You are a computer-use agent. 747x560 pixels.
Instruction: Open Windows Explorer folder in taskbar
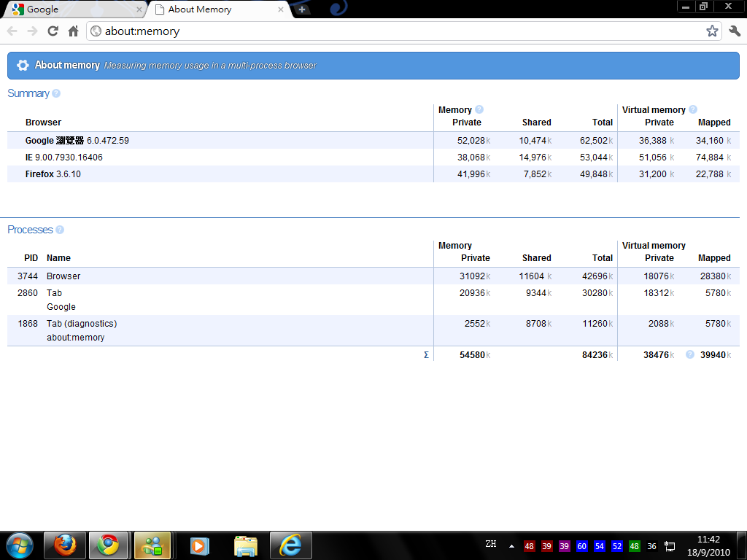[246, 545]
